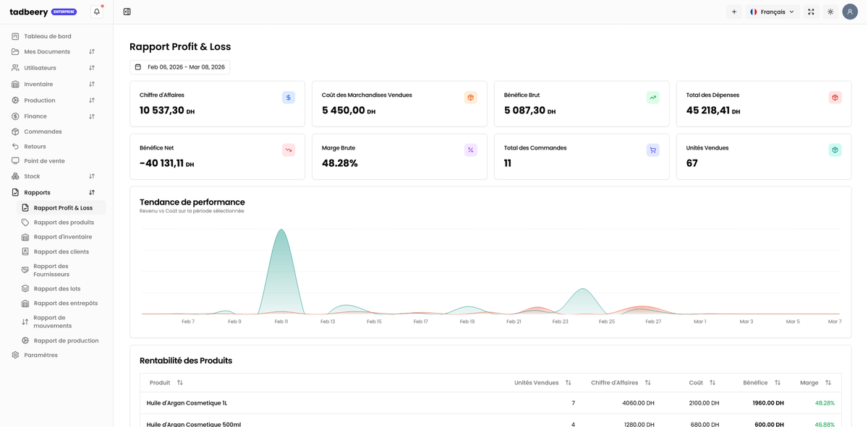Sort table by Unités Vendues column
Viewport: 868px width, 427px height.
(542, 383)
